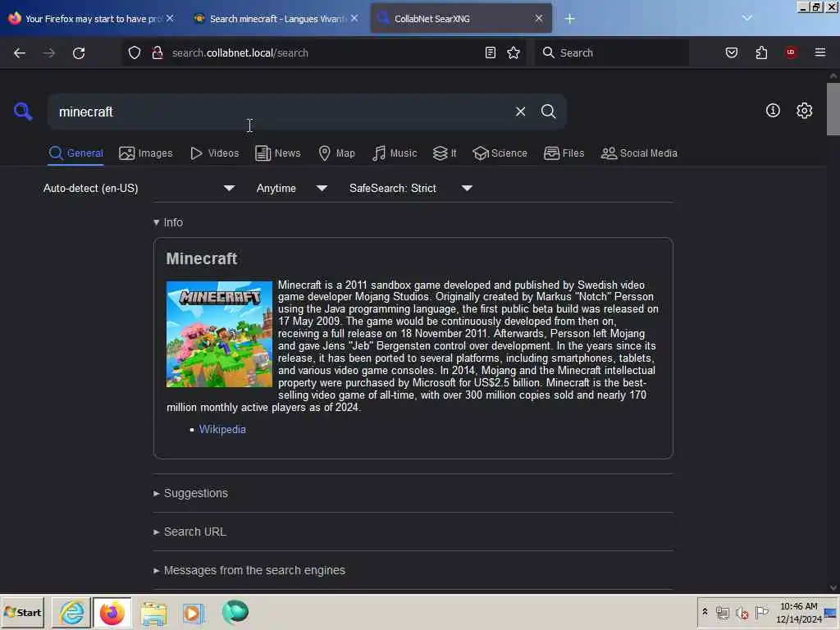Open the green globe taskbar application
This screenshot has width=840, height=630.
(x=235, y=612)
